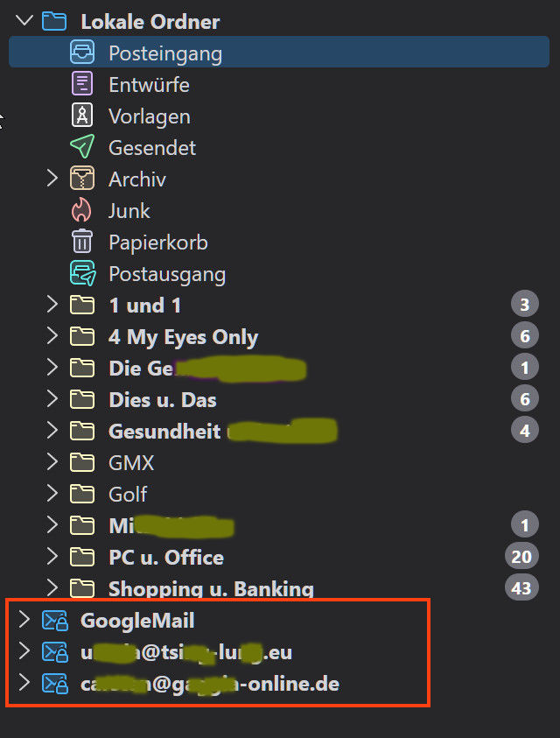
Task: Select the Entwürfe drafts icon
Action: click(x=82, y=84)
